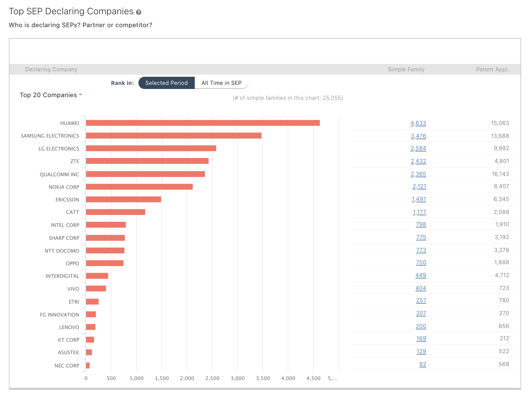Click Samsung's patent application count 13,688
This screenshot has height=398, width=532.
500,136
